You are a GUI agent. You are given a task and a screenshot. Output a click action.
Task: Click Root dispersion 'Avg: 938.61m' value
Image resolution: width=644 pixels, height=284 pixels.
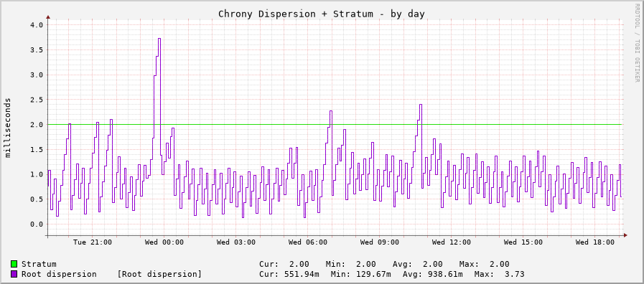pos(432,274)
